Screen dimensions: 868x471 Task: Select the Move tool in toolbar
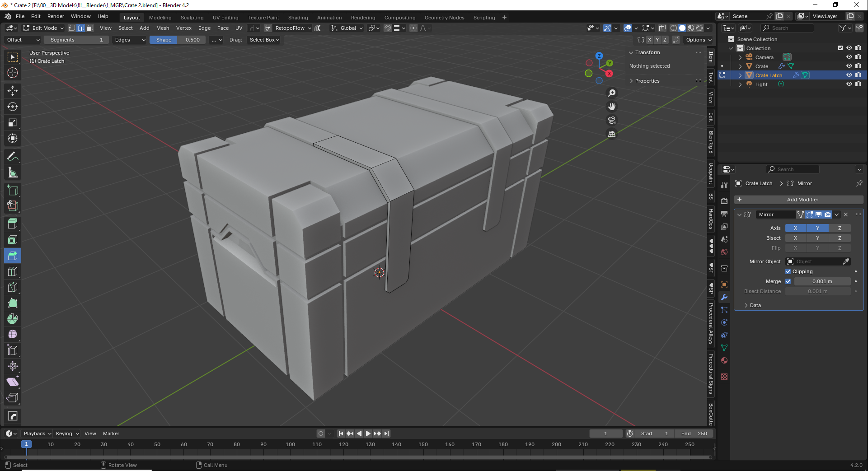coord(13,91)
